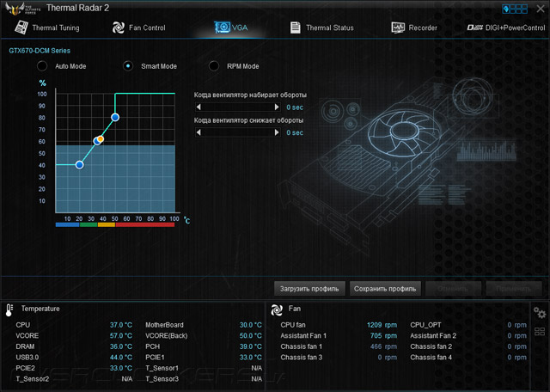Viewport: 550px width, 392px height.
Task: Click the green temperature range color bar
Action: [89, 224]
